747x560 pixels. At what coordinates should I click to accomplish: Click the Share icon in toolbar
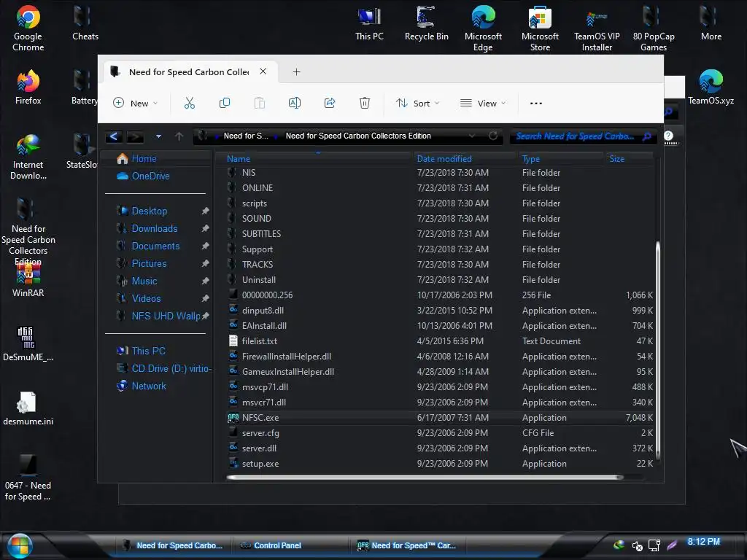(330, 103)
